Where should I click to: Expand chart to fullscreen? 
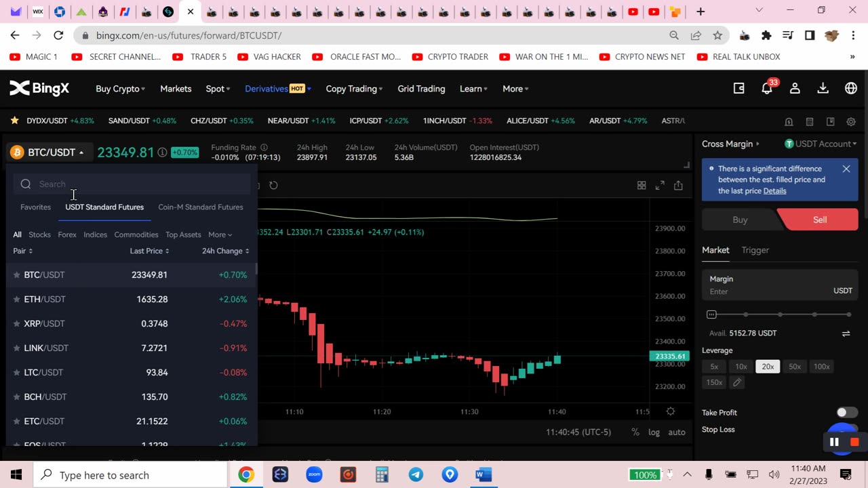point(660,185)
